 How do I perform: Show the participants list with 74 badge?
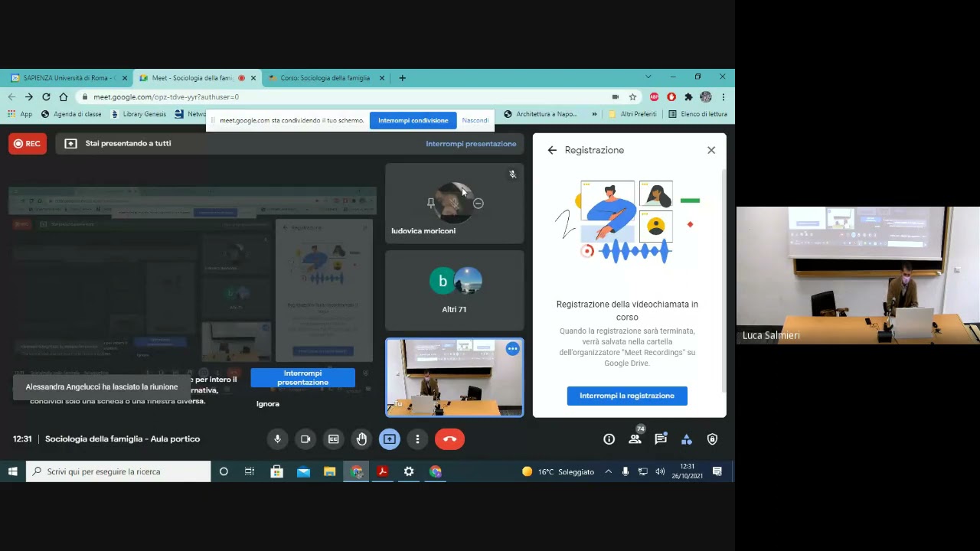pyautogui.click(x=635, y=439)
